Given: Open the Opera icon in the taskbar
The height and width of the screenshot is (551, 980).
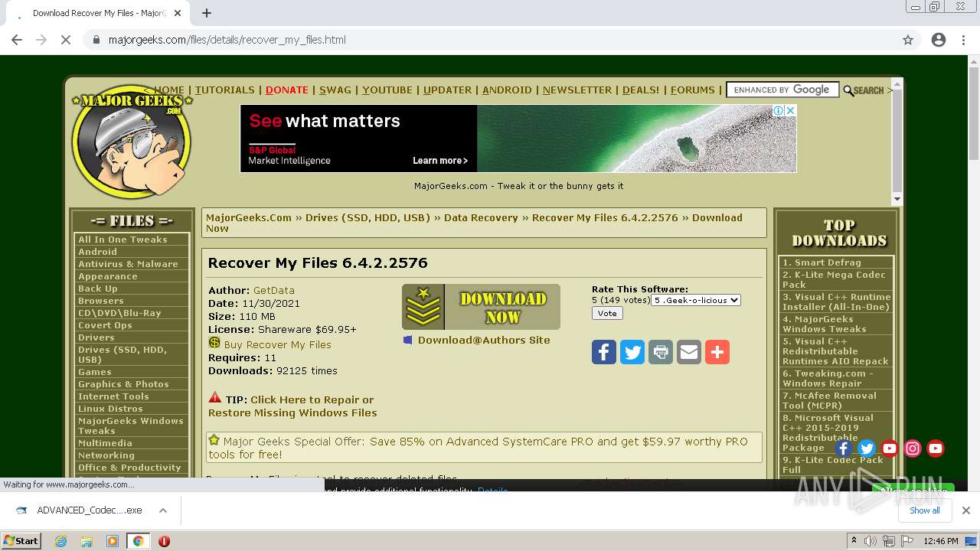Looking at the screenshot, I should point(164,541).
